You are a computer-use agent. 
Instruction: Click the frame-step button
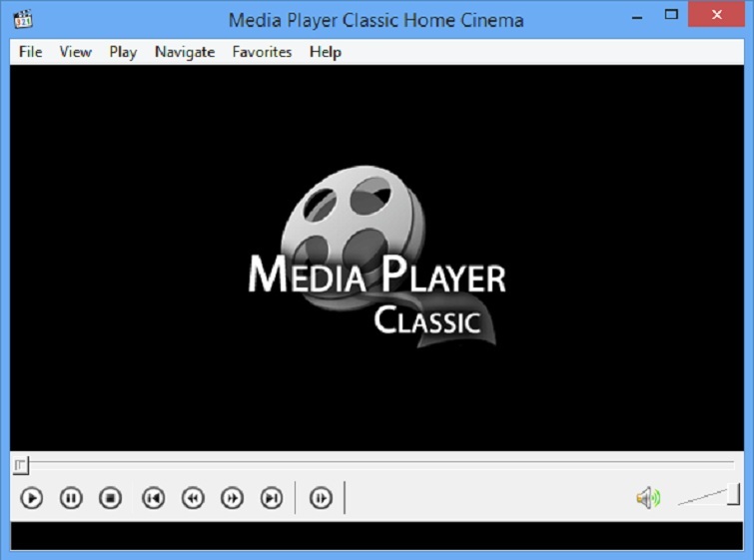pyautogui.click(x=321, y=498)
